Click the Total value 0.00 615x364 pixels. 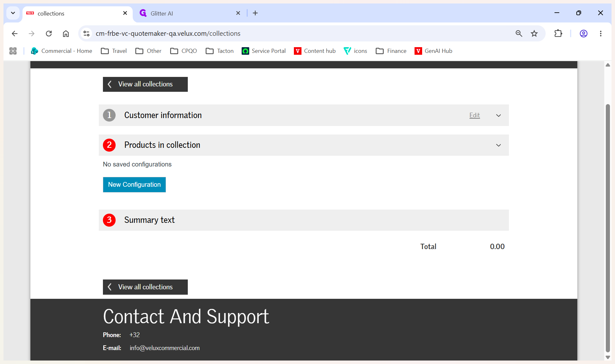497,247
